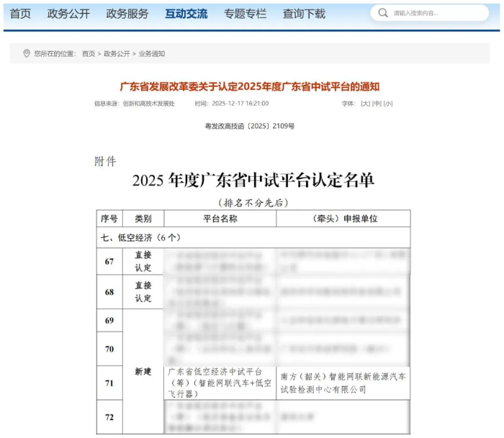Click the 附件 label
Viewport: 504px width, 438px height.
(105, 161)
